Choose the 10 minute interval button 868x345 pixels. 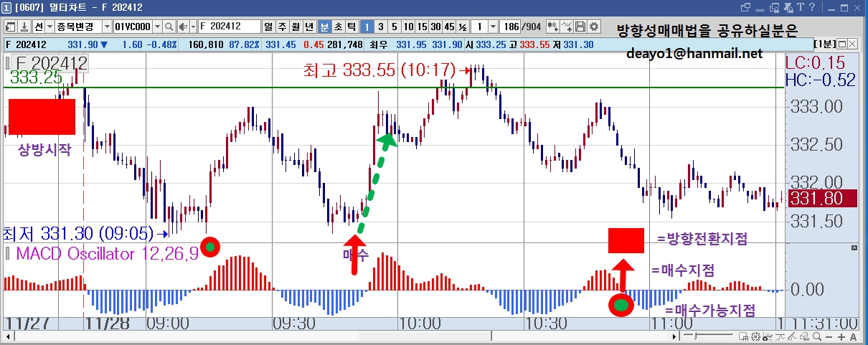[408, 27]
